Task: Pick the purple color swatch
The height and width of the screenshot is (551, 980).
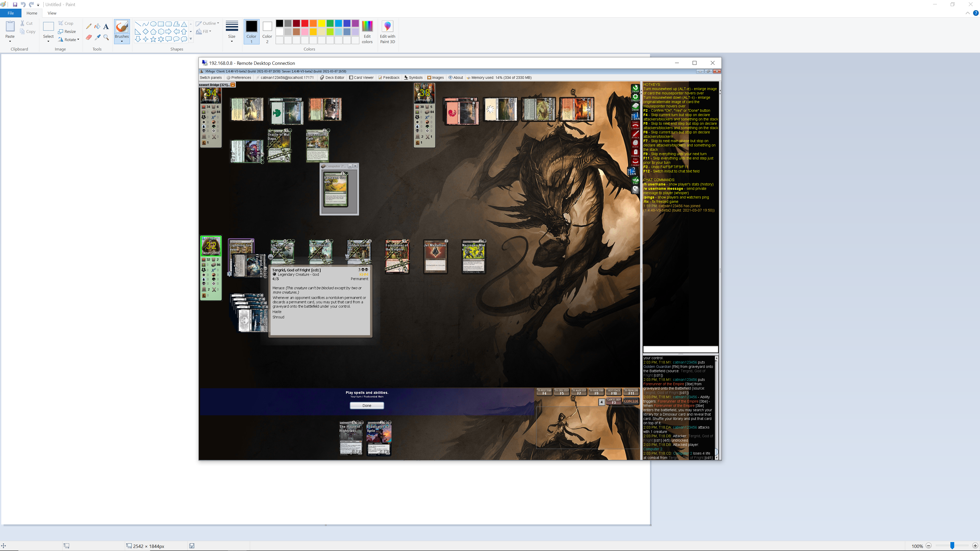Action: [x=355, y=23]
